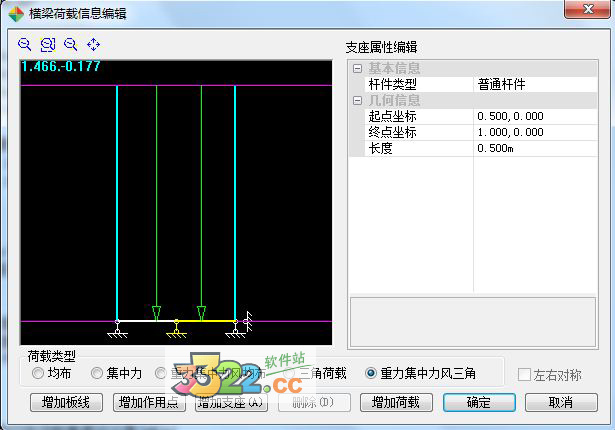Click the 增加支座(A) button
The image size is (615, 430).
pos(231,403)
